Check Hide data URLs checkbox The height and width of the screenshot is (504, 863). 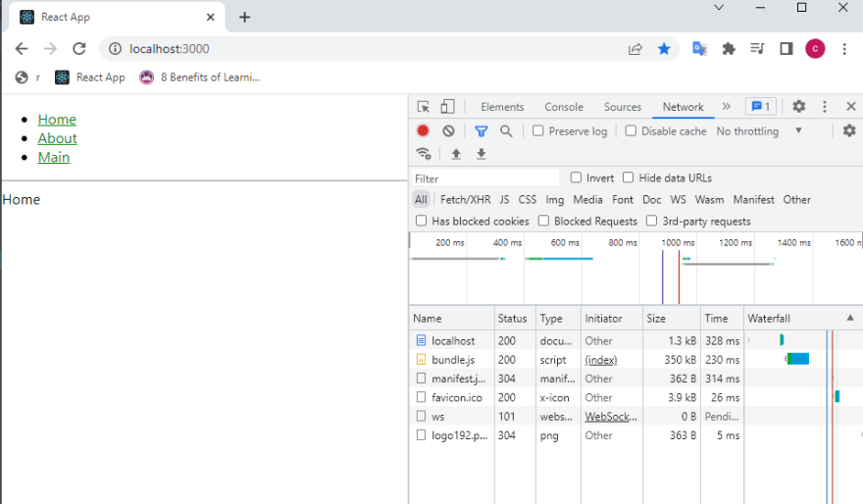coord(628,177)
